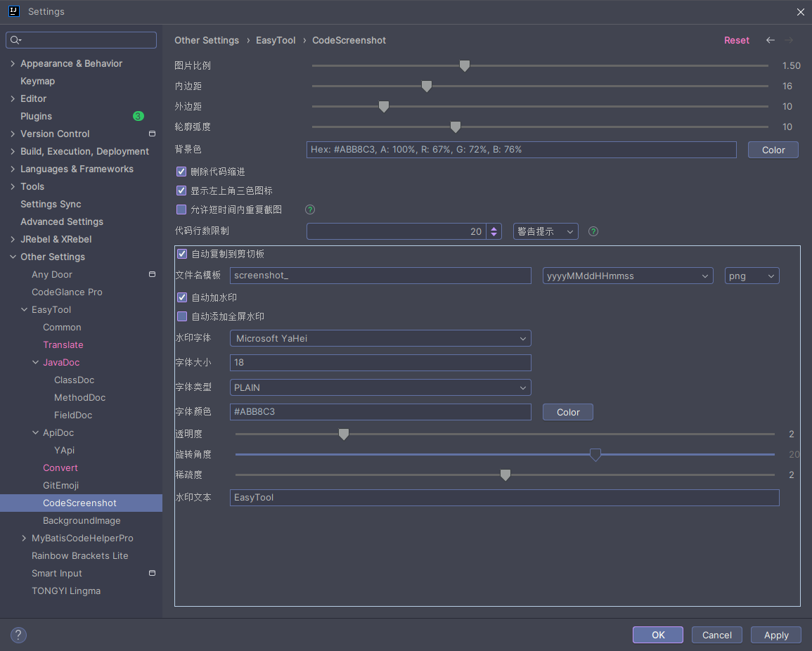Click the Apply button

775,635
